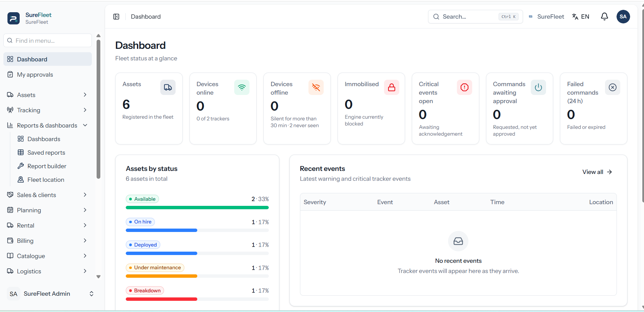The image size is (644, 312).
Task: Click the Commands awaiting approval power icon
Action: click(x=538, y=87)
